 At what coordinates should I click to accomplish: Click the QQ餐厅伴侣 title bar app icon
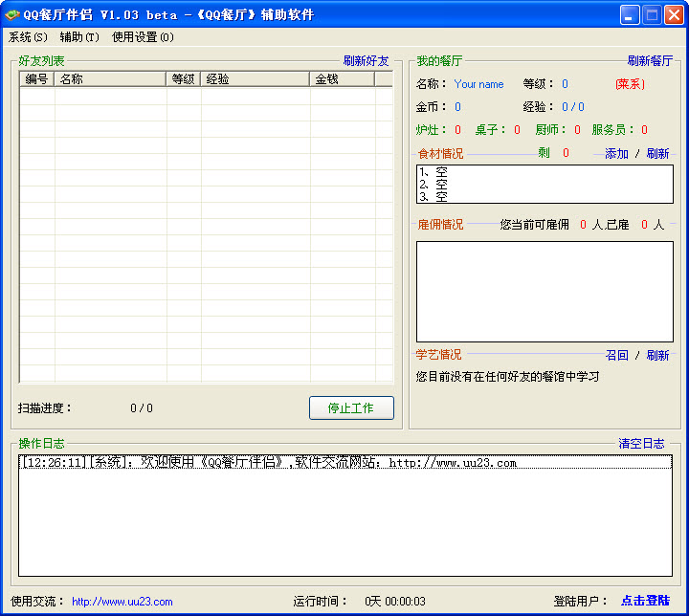[12, 14]
